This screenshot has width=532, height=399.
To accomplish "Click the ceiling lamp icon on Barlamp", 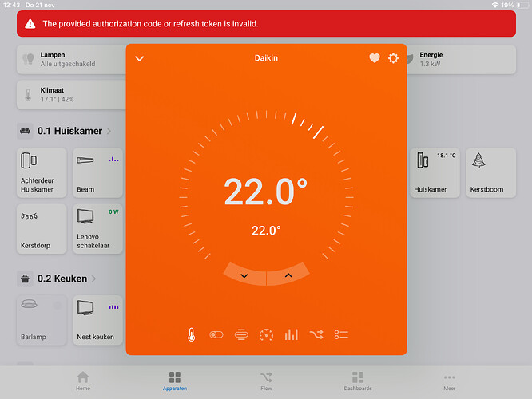I will 30,304.
